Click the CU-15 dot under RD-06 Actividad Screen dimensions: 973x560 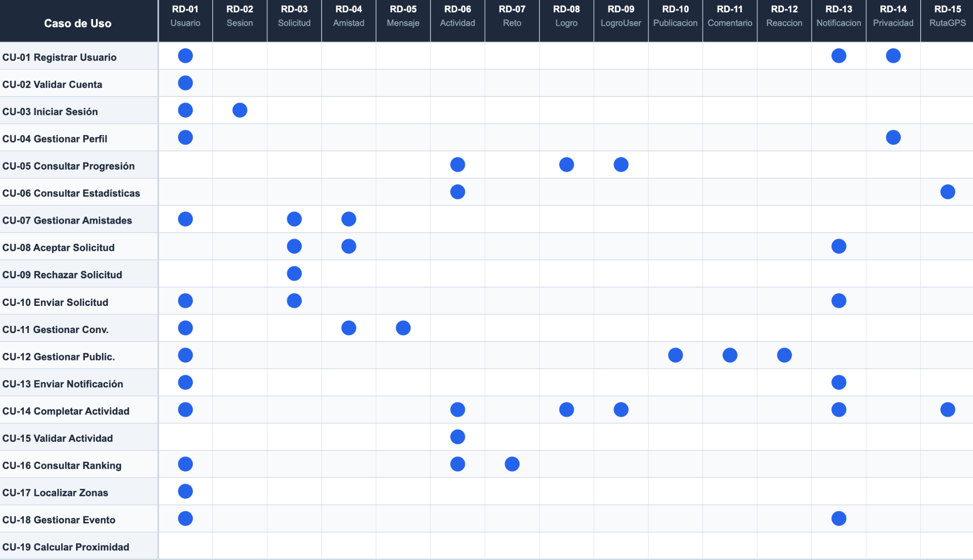pyautogui.click(x=458, y=437)
